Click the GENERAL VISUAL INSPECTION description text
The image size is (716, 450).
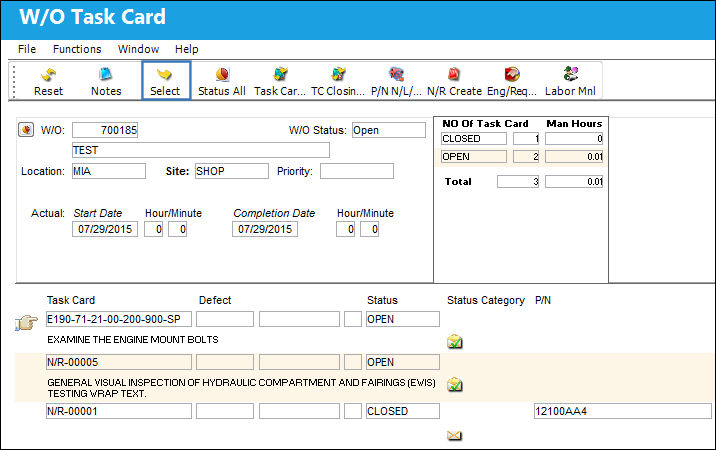click(242, 388)
